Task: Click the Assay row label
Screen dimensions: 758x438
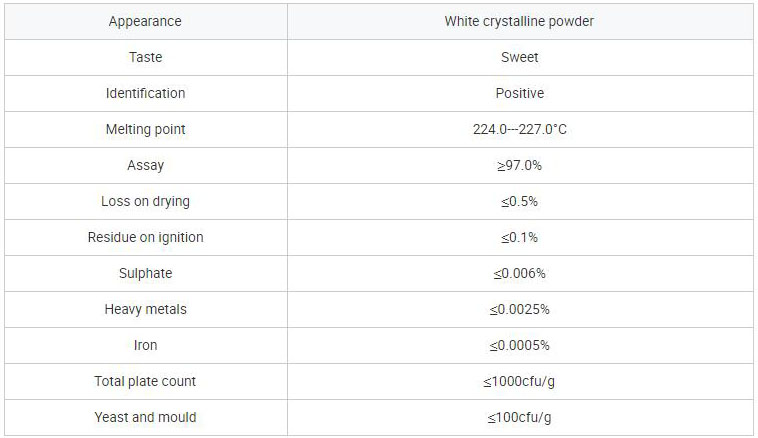Action: (145, 165)
